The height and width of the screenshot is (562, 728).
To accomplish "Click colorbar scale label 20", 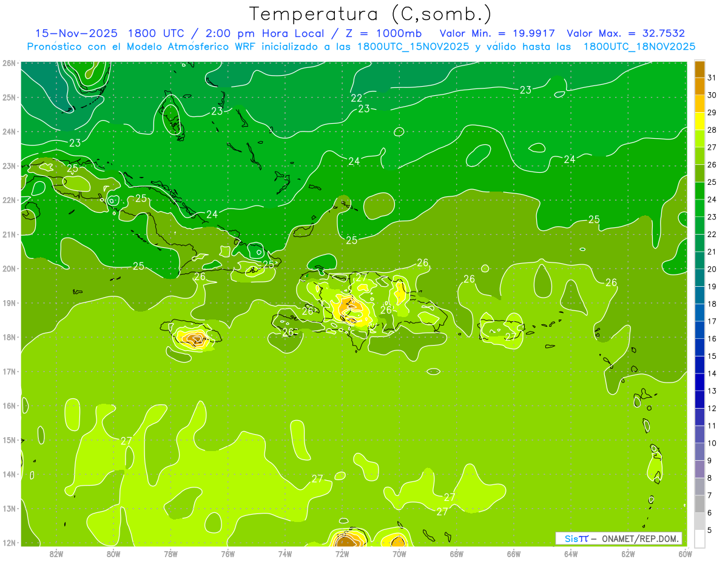I will coord(712,269).
